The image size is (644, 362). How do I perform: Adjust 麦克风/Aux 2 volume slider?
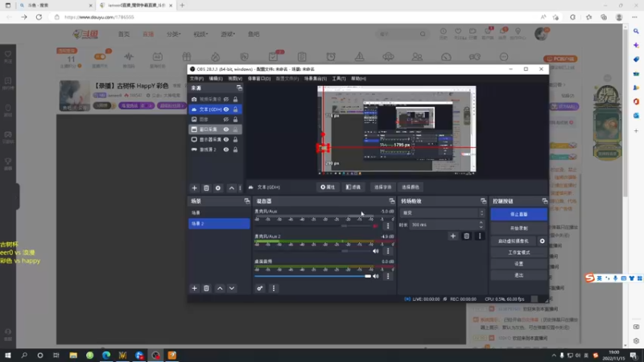(313, 251)
